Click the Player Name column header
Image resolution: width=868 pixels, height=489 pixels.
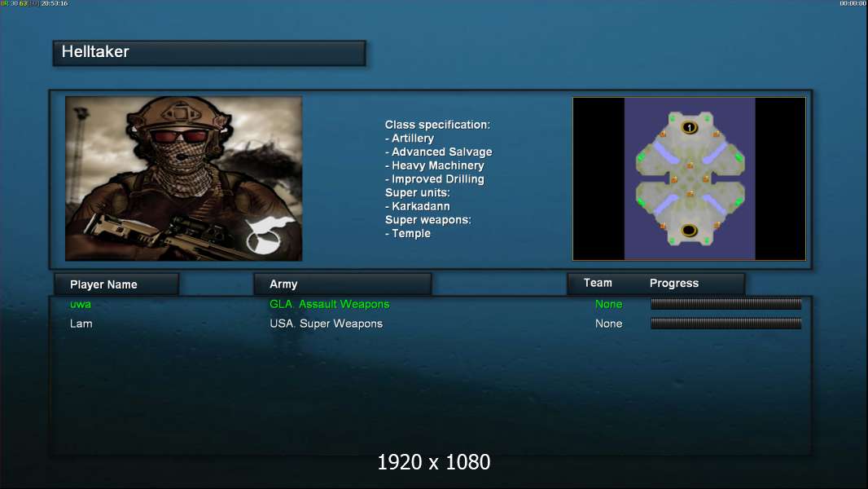[x=116, y=284]
